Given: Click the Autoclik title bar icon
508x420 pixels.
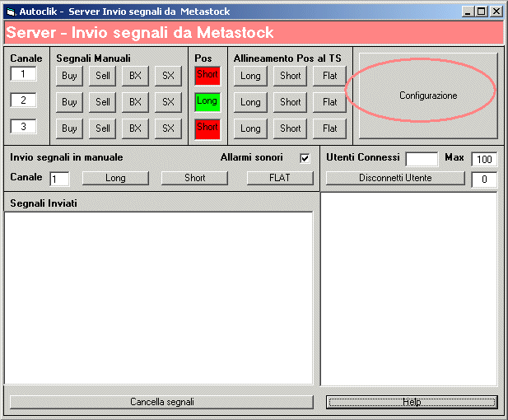Looking at the screenshot, I should coord(11,12).
